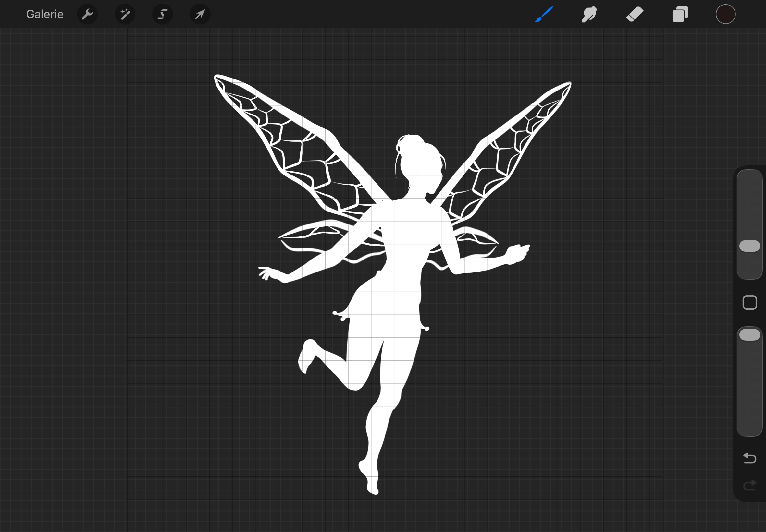Tap the Undo arrow

(750, 458)
